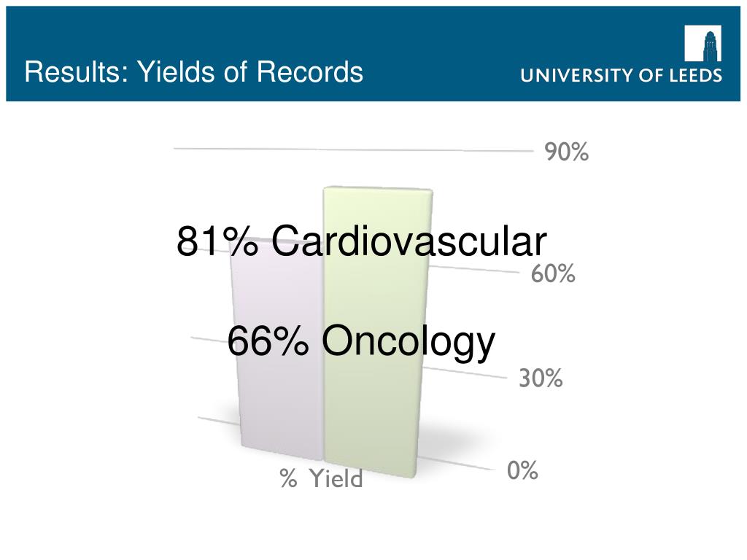
Task: Click the 0% axis label
Action: 522,470
